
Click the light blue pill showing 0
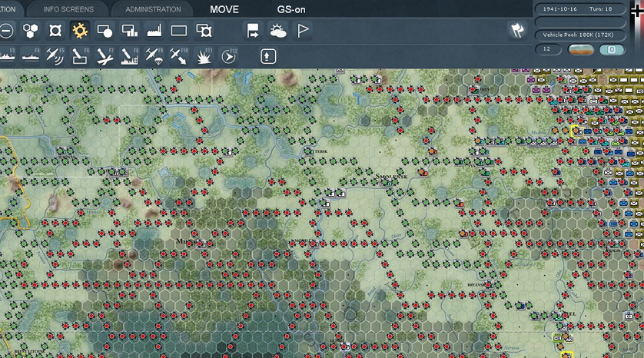coord(612,50)
